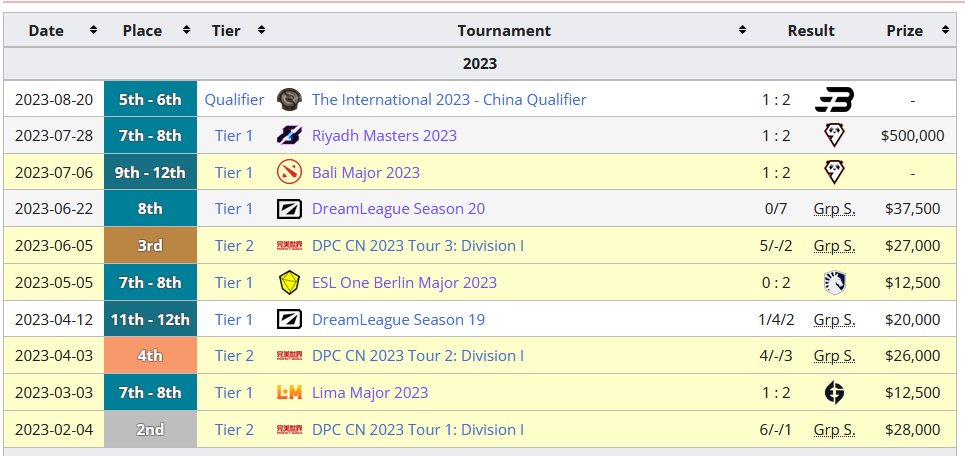
Task: Click the opponent team logo in the 2023-08-20 row
Action: point(834,99)
